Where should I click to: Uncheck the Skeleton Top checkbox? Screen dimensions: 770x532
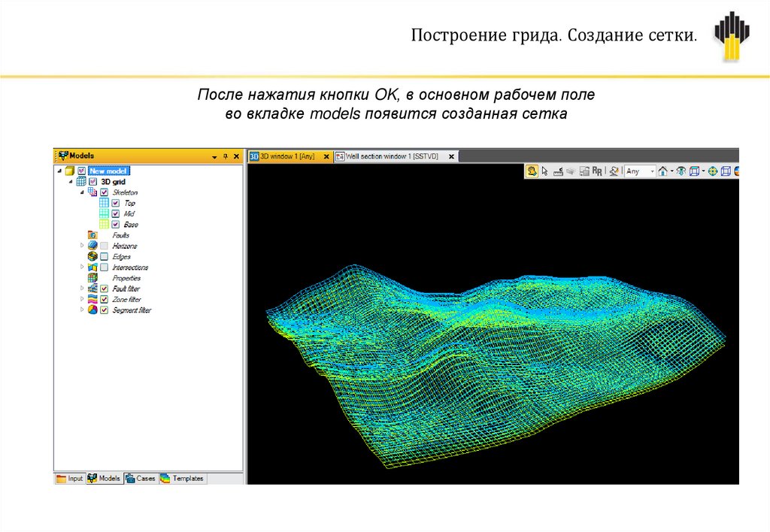pyautogui.click(x=115, y=203)
